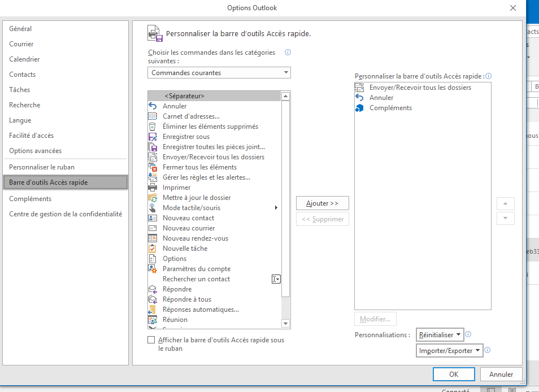Move selected command down with arrow button
539x392 pixels.
[505, 218]
